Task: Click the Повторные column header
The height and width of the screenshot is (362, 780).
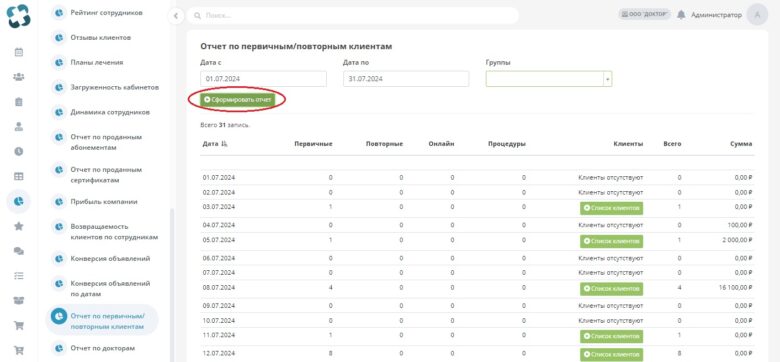Action: (384, 144)
